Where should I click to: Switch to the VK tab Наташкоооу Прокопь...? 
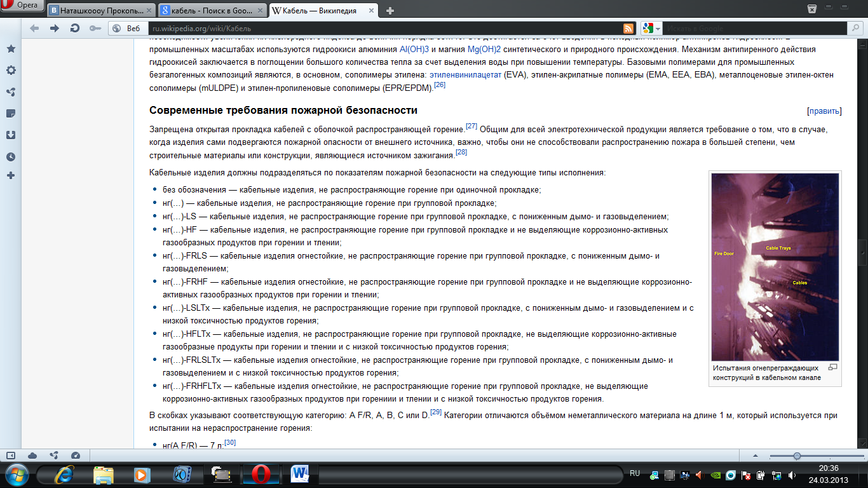point(102,10)
